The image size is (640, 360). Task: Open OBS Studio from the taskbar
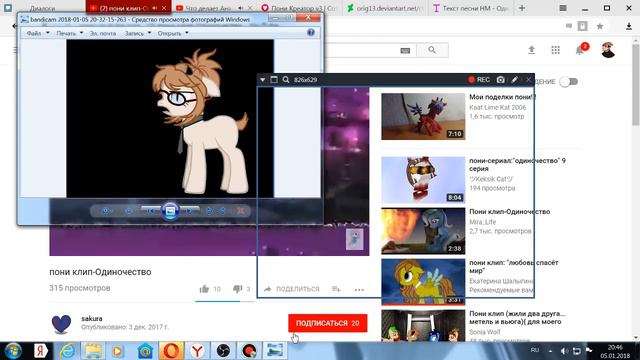point(223,351)
